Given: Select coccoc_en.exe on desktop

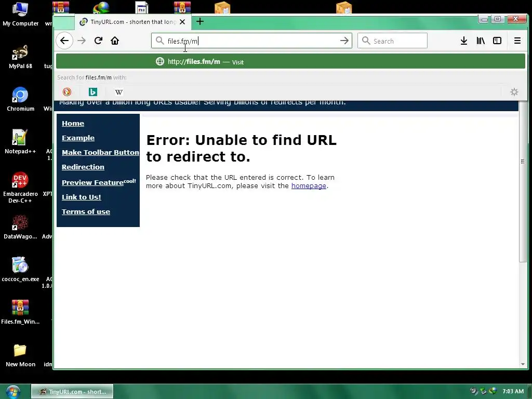Looking at the screenshot, I should (20, 270).
